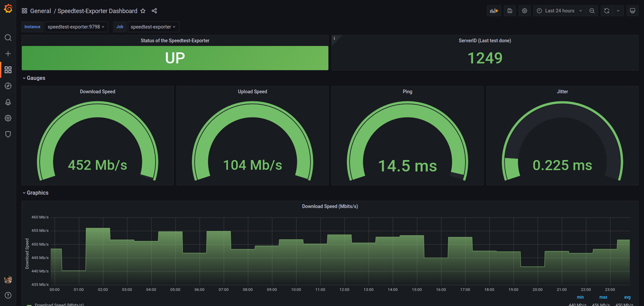Screen dimensions: 644x306
Task: Click the Create plus icon in sidebar
Action: [x=8, y=54]
